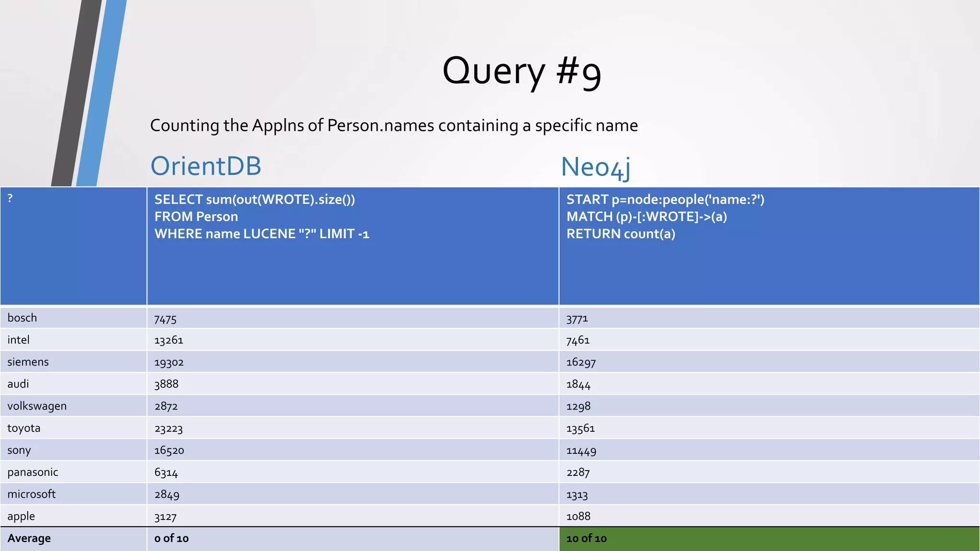Click the apple OrientDB value 3127
Image resolution: width=980 pixels, height=551 pixels.
(x=165, y=517)
